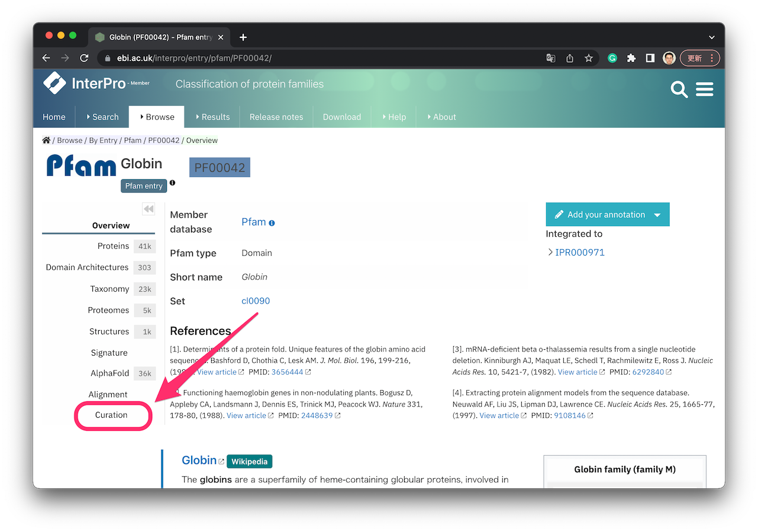Toggle browser side panel icon

(650, 58)
